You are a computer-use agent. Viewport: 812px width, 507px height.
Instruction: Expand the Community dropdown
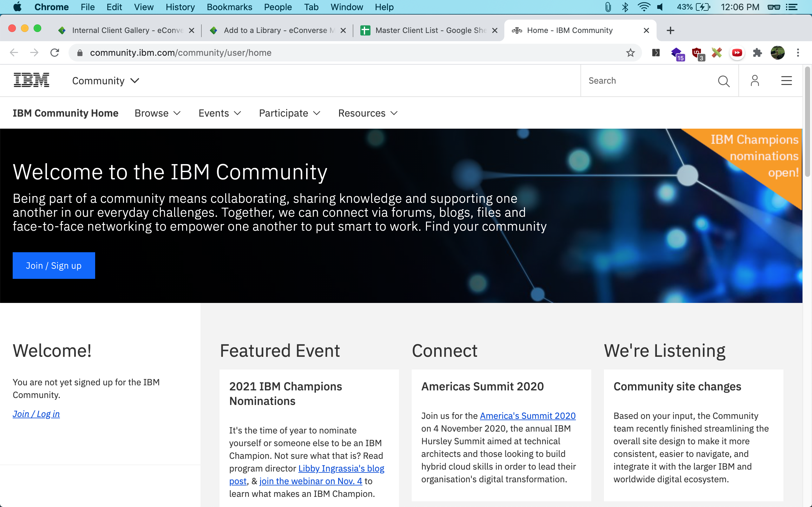pyautogui.click(x=105, y=81)
